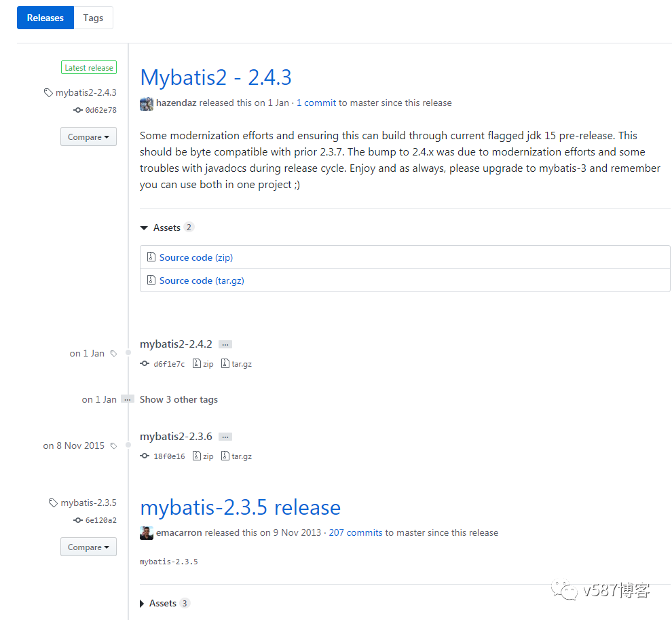Open emacarron user profile link
This screenshot has height=620, width=672.
pos(179,532)
